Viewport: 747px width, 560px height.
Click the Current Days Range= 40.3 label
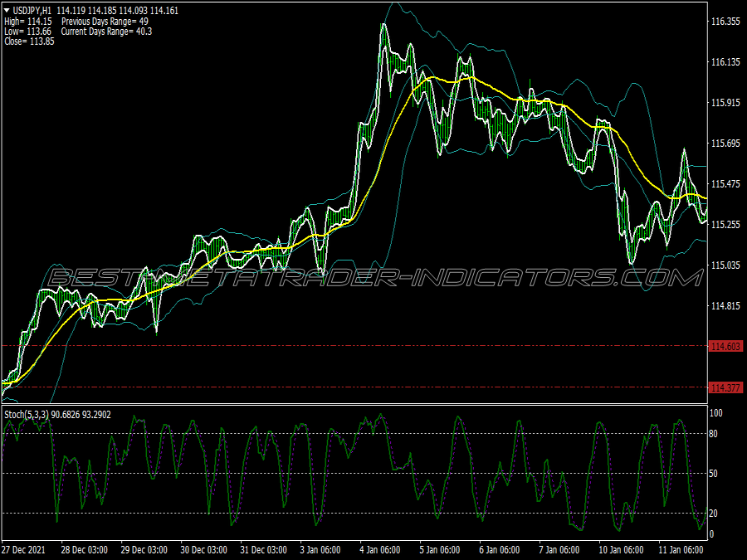[107, 32]
